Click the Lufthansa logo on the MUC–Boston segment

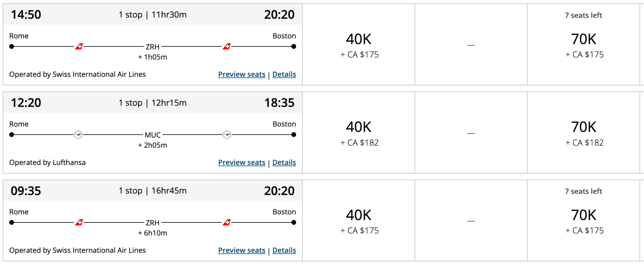click(227, 135)
